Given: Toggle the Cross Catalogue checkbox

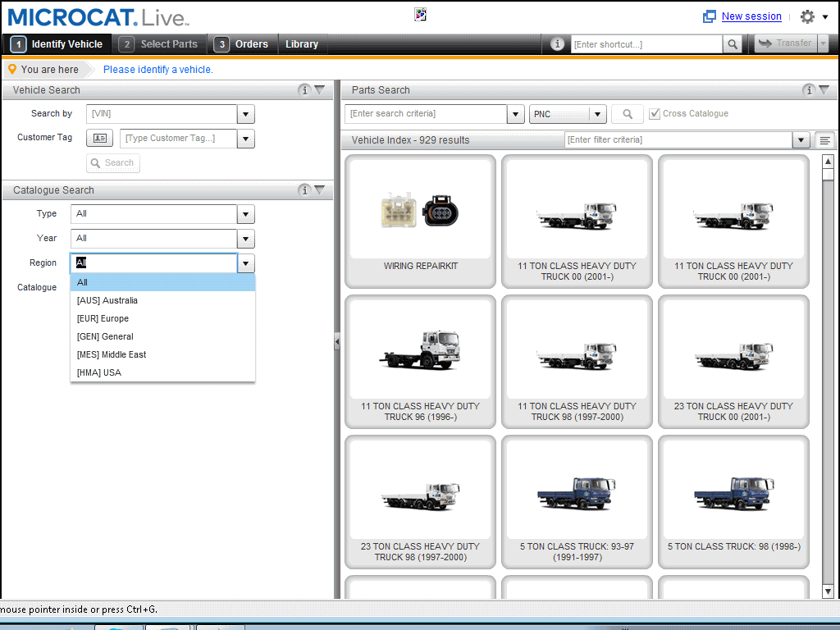Looking at the screenshot, I should coord(654,113).
